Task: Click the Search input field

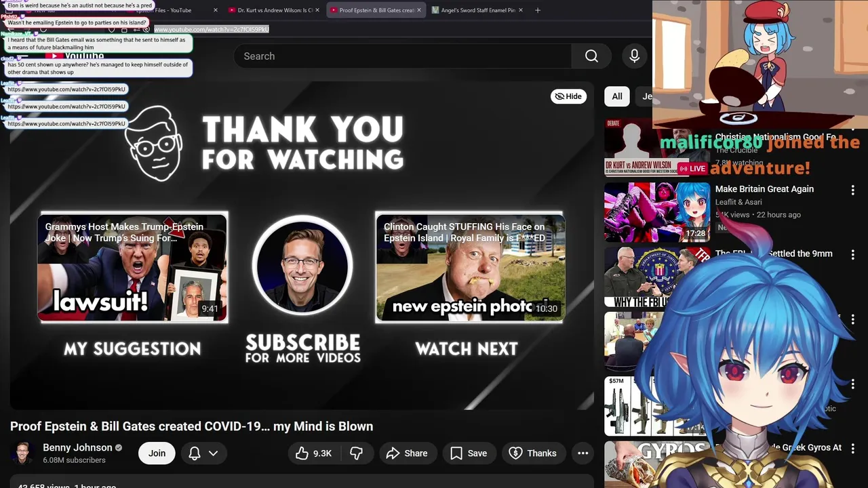Action: click(x=403, y=56)
